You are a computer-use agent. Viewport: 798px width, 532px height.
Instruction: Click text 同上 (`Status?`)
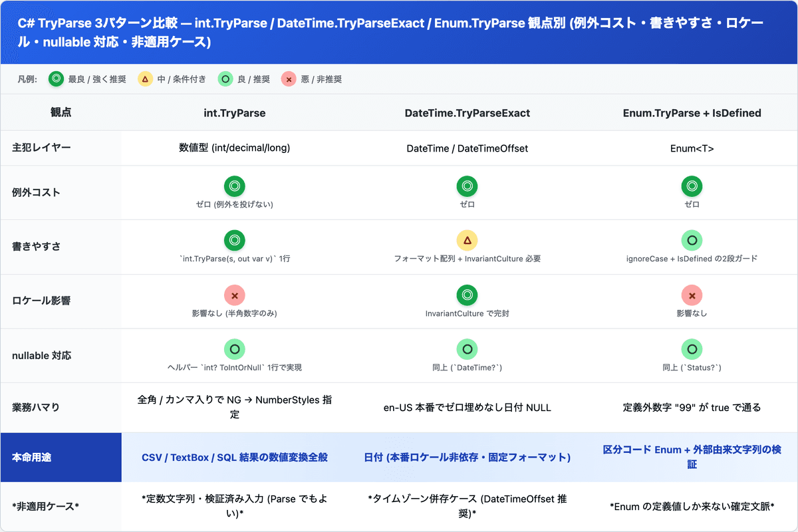tap(692, 368)
